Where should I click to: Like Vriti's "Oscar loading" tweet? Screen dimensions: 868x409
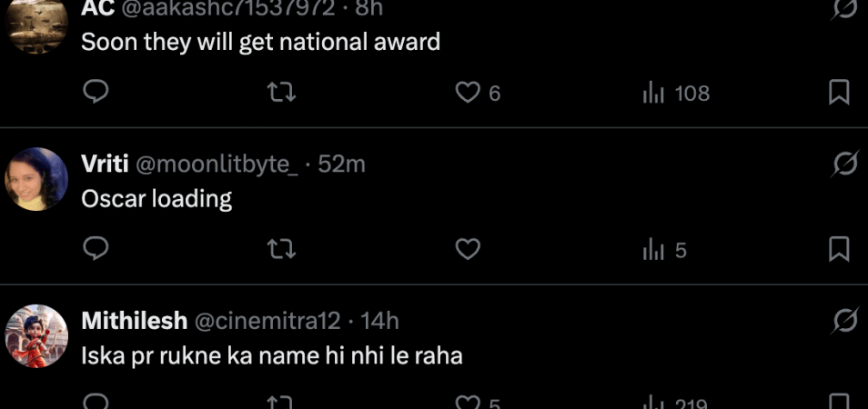point(468,249)
